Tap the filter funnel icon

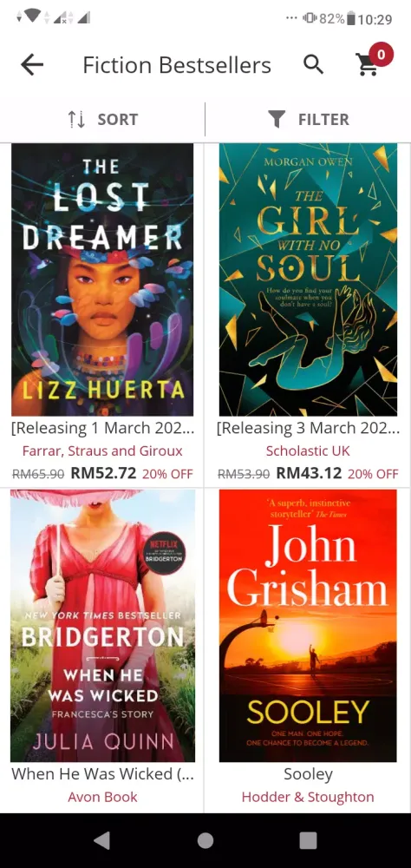[277, 119]
